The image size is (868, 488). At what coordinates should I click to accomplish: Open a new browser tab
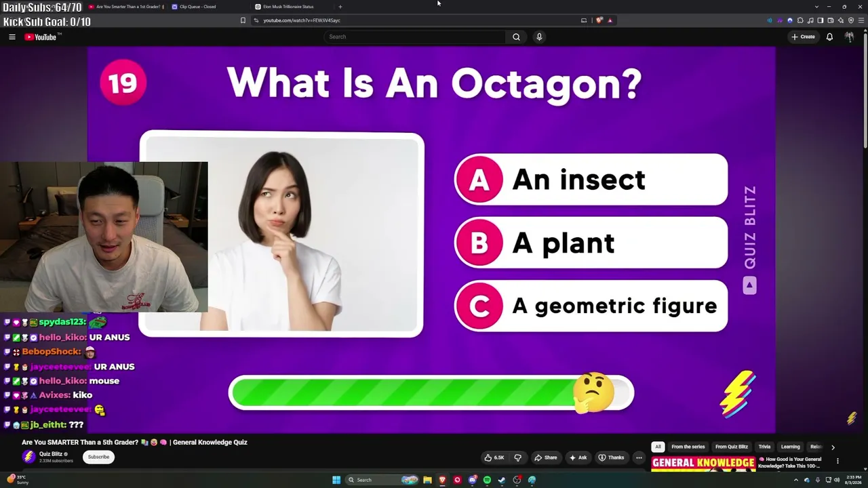pyautogui.click(x=340, y=7)
